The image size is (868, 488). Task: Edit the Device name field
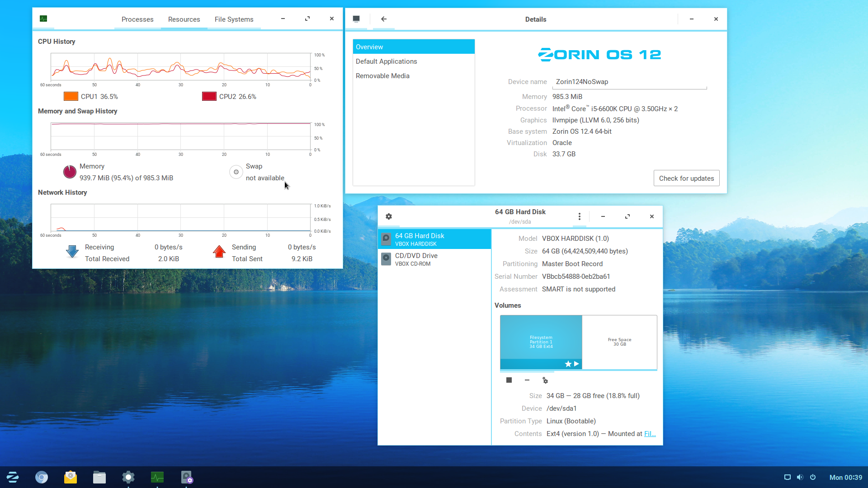coord(629,82)
